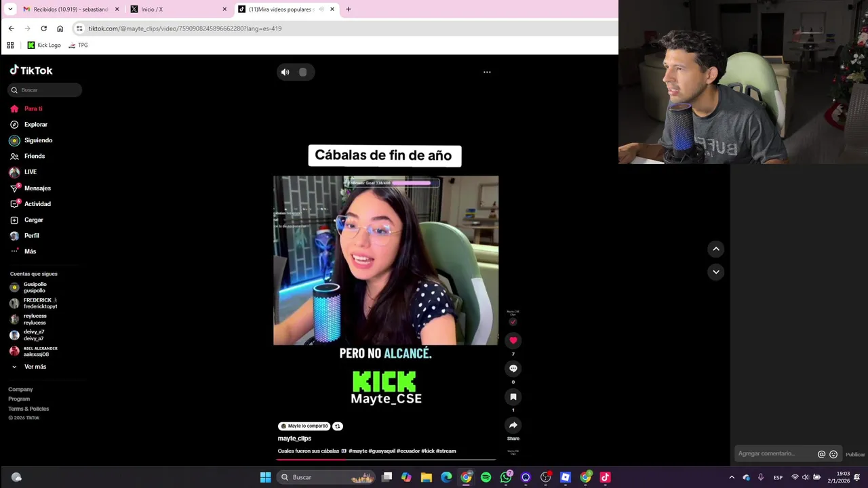Open Cargar upload page
This screenshot has height=488, width=868.
pos(26,220)
